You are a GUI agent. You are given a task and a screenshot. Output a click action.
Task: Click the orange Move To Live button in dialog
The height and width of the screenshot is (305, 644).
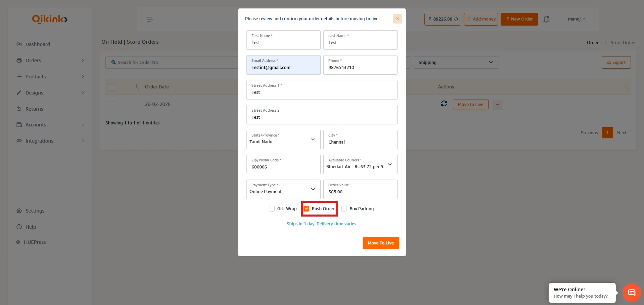(380, 243)
